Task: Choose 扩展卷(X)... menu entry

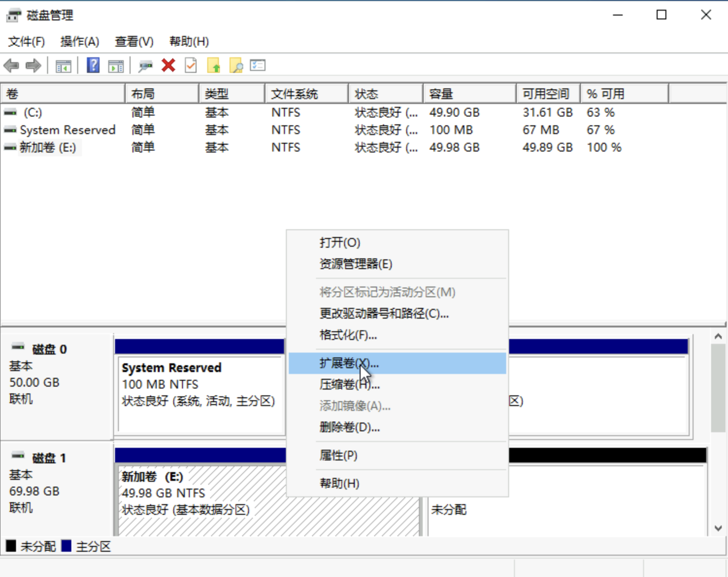Action: (397, 363)
